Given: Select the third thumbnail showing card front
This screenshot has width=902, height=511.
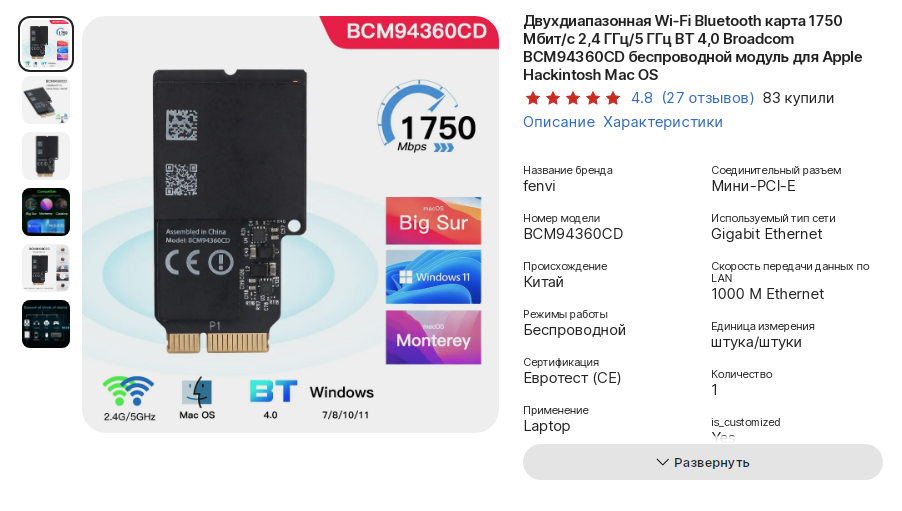Looking at the screenshot, I should 46,156.
